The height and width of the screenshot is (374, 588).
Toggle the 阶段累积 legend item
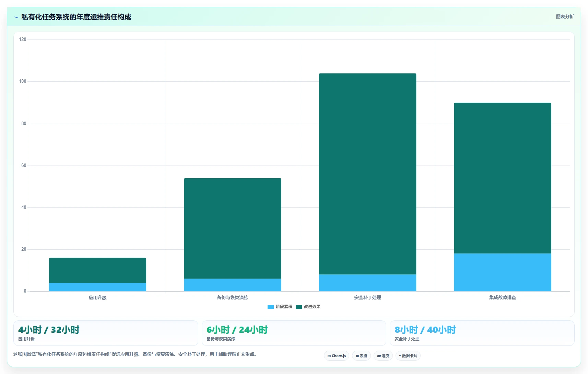[x=280, y=307]
